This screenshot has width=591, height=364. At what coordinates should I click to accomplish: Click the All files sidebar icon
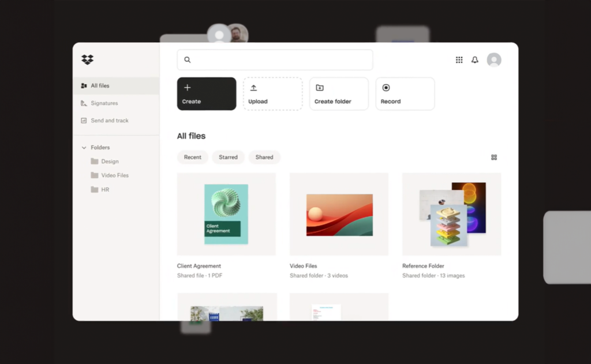(x=84, y=85)
